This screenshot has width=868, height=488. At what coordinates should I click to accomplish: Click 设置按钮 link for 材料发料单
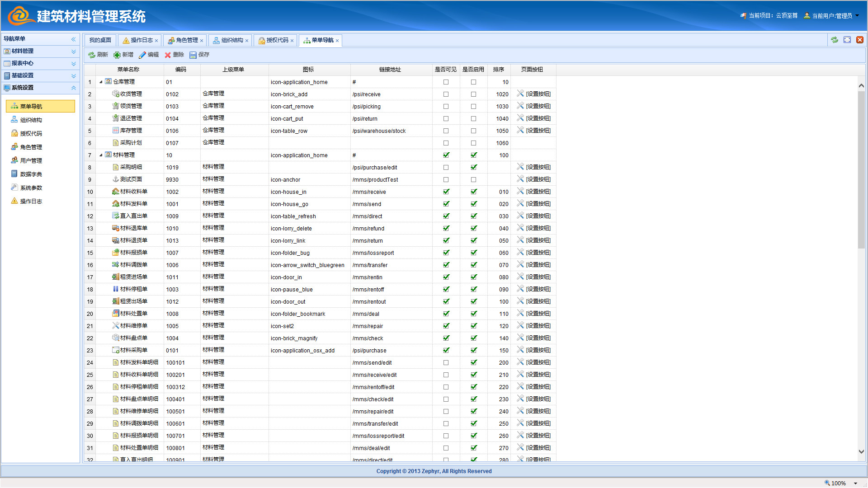pyautogui.click(x=538, y=204)
